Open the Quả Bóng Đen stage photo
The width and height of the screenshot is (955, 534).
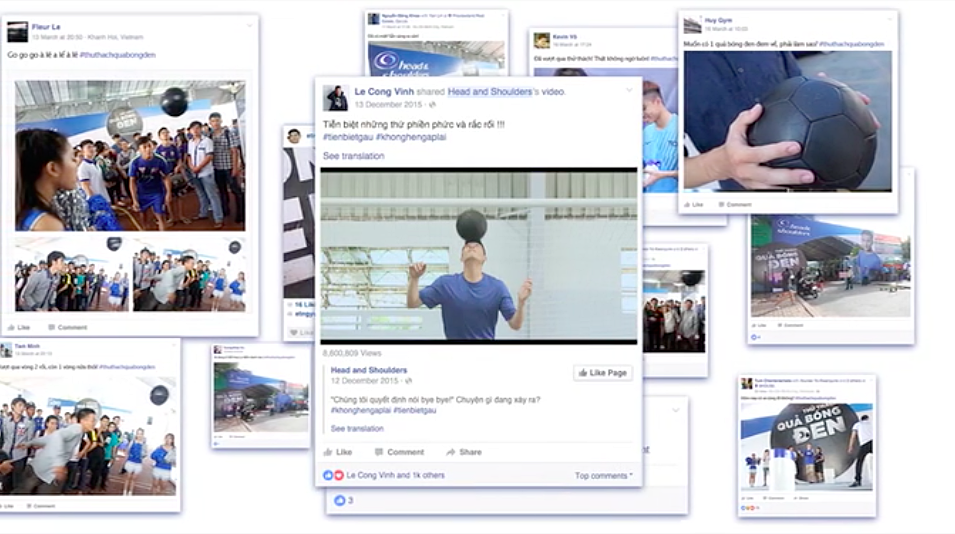pos(806,445)
